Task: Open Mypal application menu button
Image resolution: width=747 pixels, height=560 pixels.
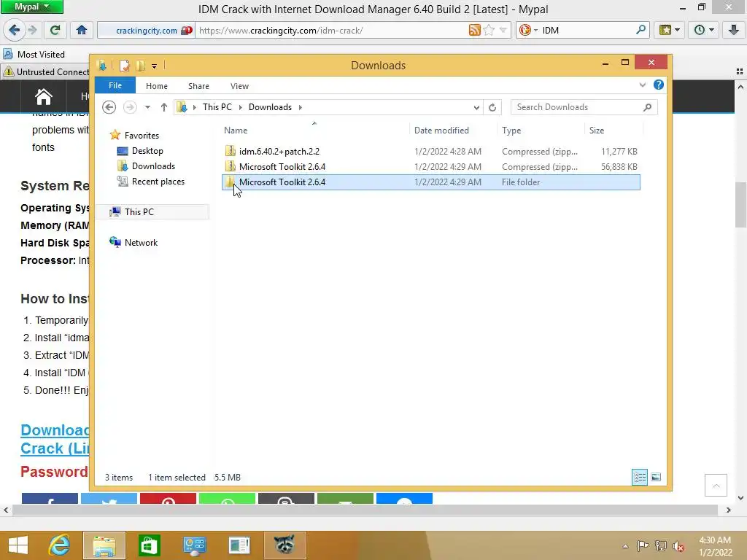Action: [x=32, y=7]
